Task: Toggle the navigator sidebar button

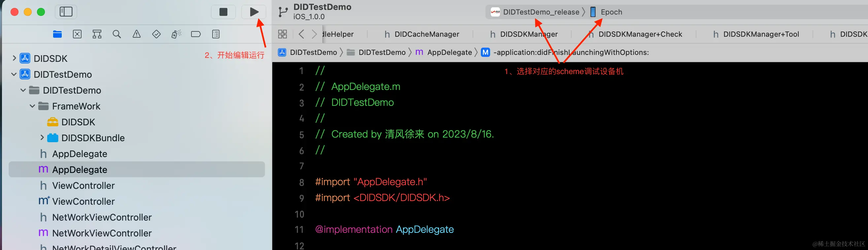Action: point(66,12)
